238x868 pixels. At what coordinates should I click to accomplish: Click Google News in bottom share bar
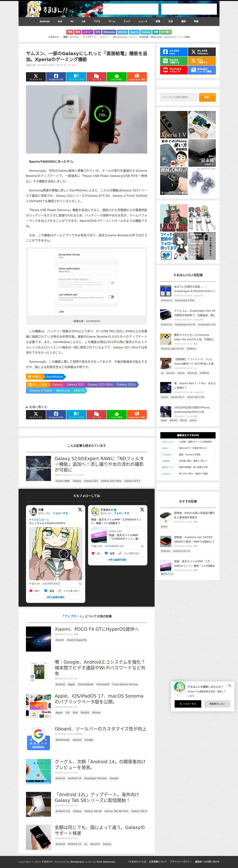pos(137,415)
